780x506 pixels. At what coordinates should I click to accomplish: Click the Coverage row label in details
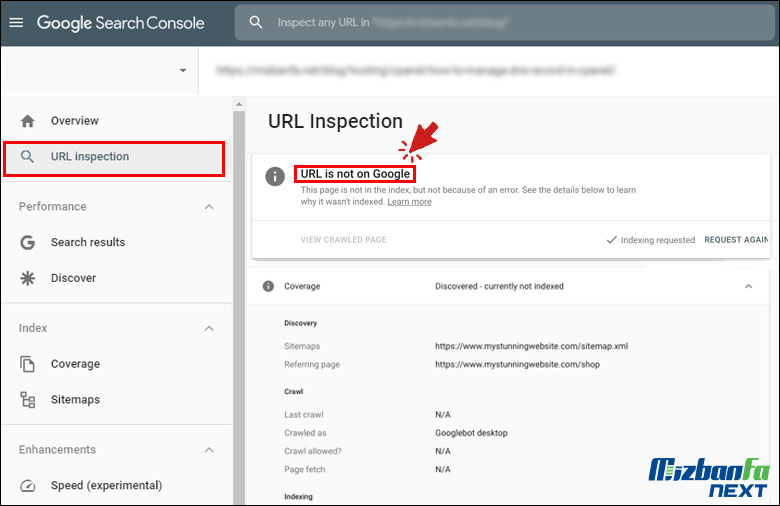302,286
